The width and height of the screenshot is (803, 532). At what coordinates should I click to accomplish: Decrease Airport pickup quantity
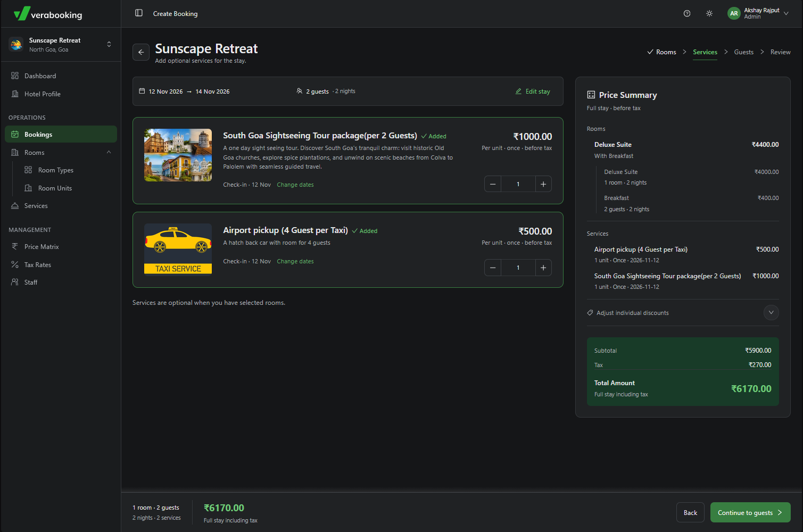pos(493,268)
